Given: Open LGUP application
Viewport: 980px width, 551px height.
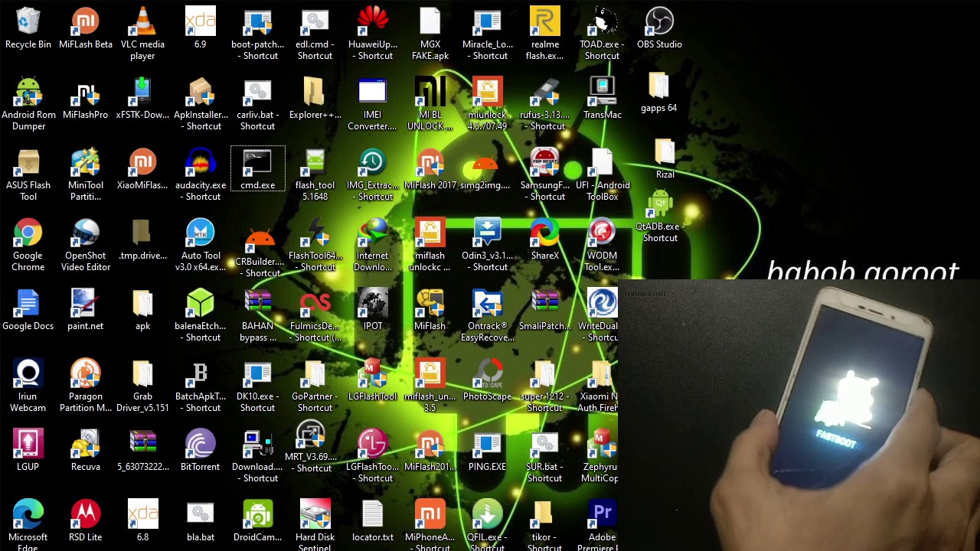Looking at the screenshot, I should click(28, 445).
